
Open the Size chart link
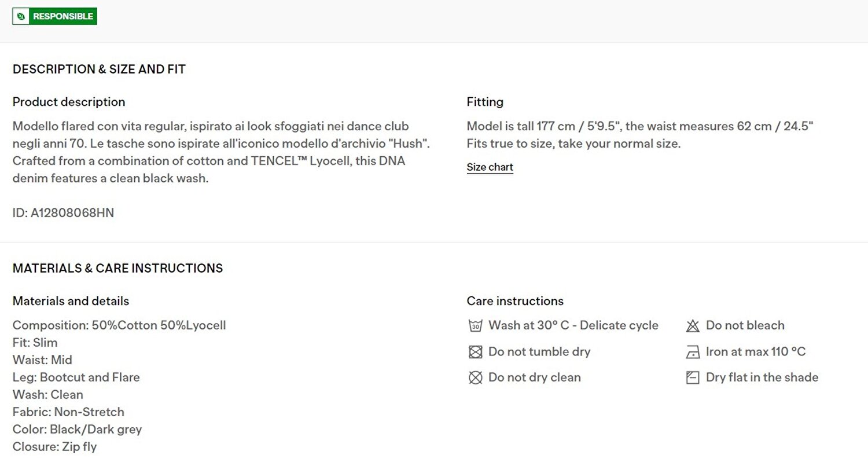[490, 167]
